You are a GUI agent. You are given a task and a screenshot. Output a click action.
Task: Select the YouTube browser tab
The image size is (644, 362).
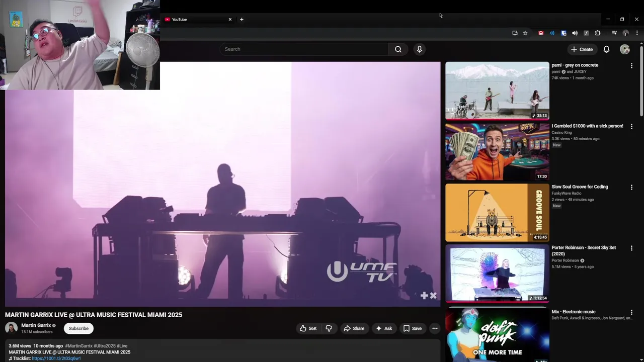tap(197, 20)
